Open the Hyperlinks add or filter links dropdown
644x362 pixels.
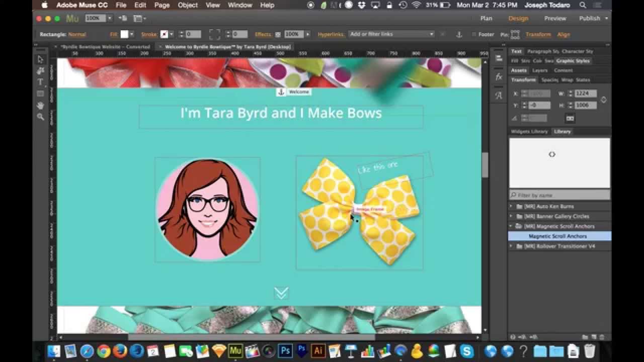click(x=392, y=34)
